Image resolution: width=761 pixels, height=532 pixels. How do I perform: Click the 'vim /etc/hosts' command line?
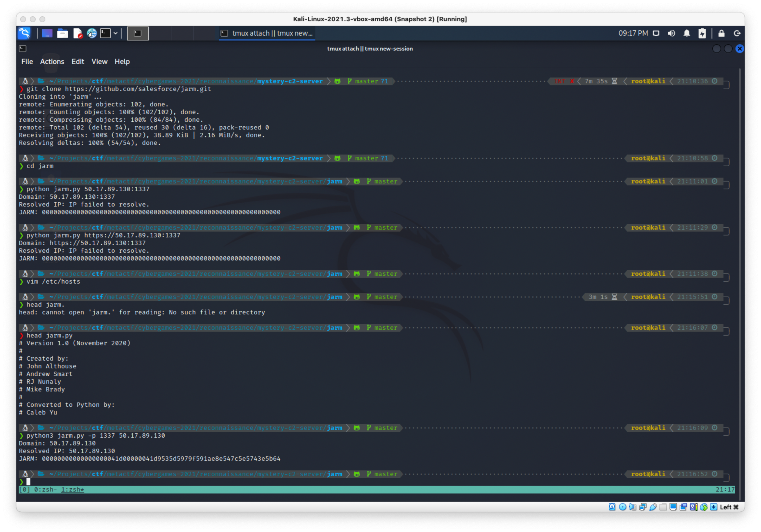point(53,281)
